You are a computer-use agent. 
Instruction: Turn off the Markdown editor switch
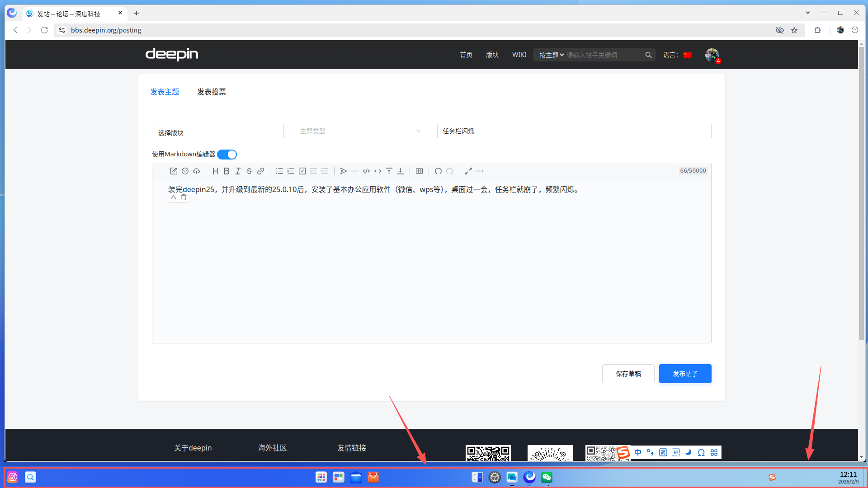227,155
